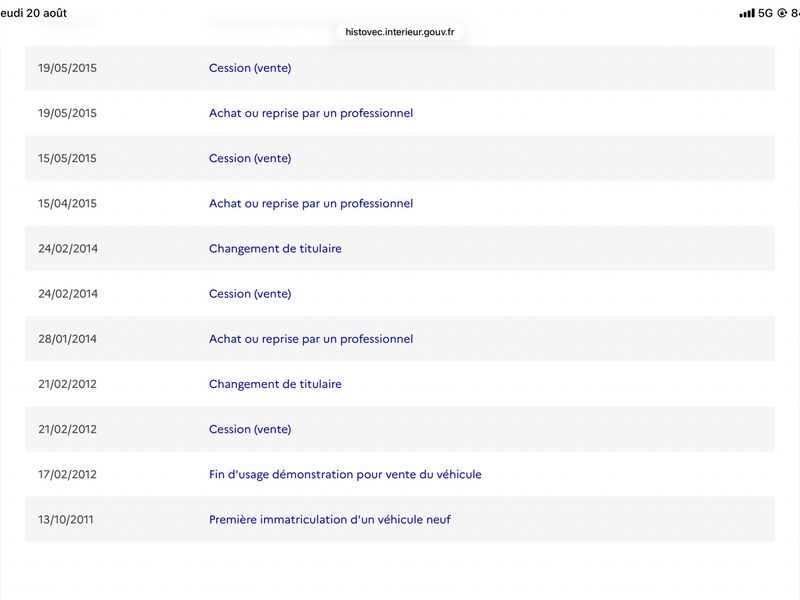Select 'Achat ou reprise par un professionnel' dated 19/05/2015

click(311, 113)
